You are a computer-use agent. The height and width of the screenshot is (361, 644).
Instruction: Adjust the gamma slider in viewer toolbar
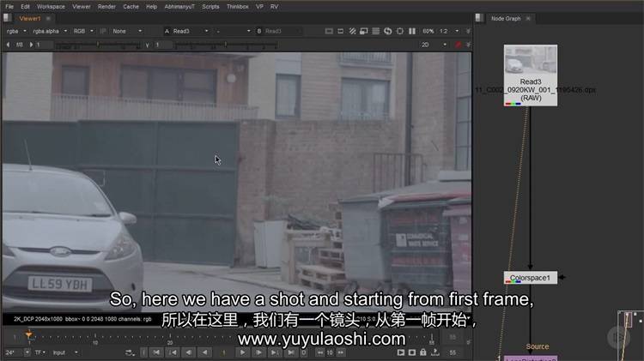[x=226, y=45]
